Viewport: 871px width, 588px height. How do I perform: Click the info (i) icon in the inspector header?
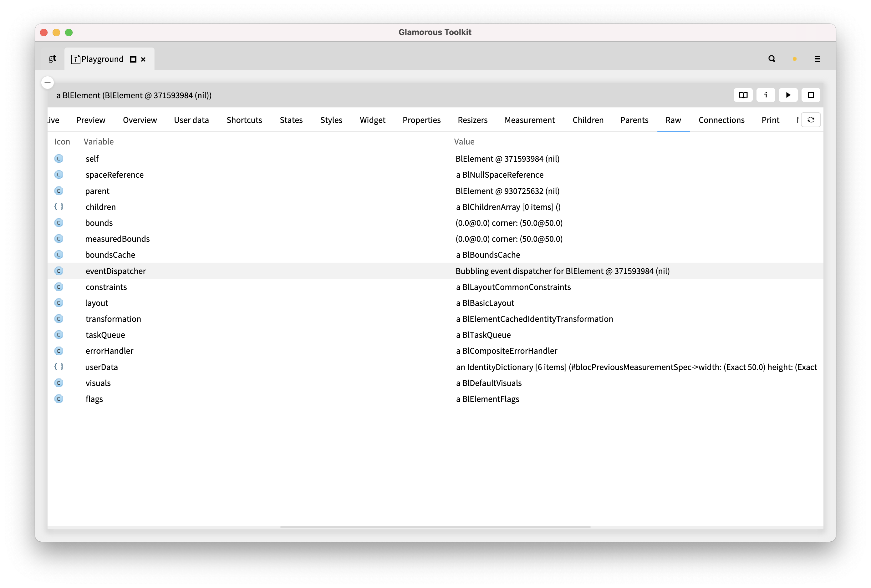[766, 95]
